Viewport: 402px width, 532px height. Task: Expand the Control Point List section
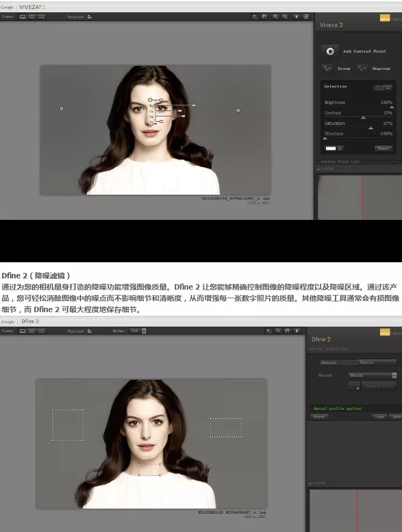394,162
